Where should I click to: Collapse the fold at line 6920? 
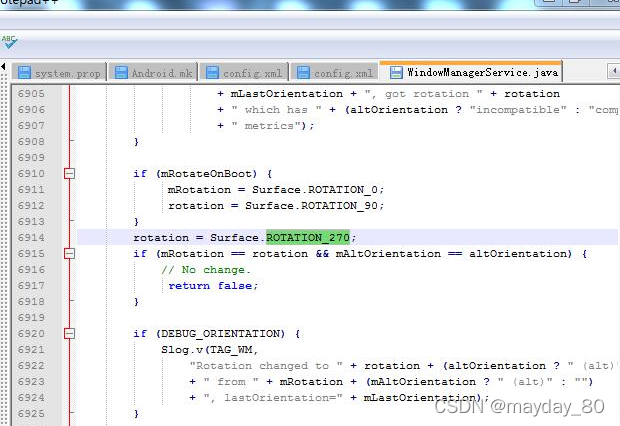69,333
